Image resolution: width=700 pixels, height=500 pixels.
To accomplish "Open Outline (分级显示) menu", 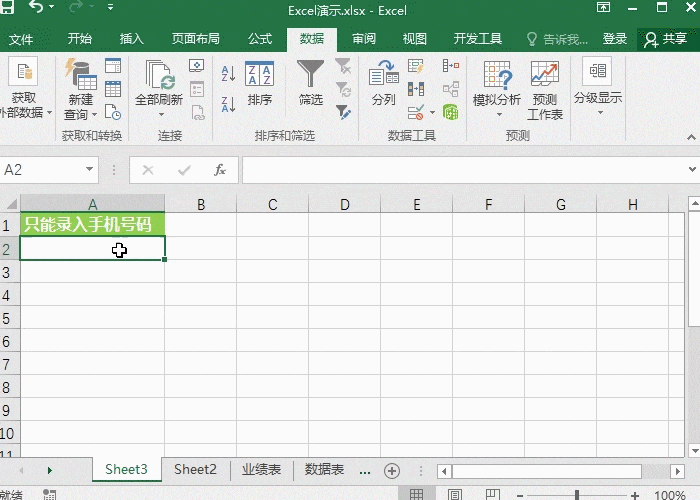I will pos(598,87).
